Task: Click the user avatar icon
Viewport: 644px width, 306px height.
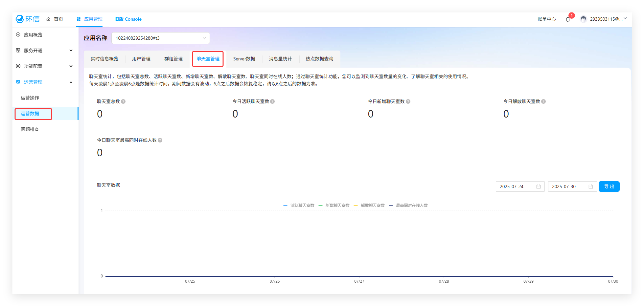Action: 584,19
